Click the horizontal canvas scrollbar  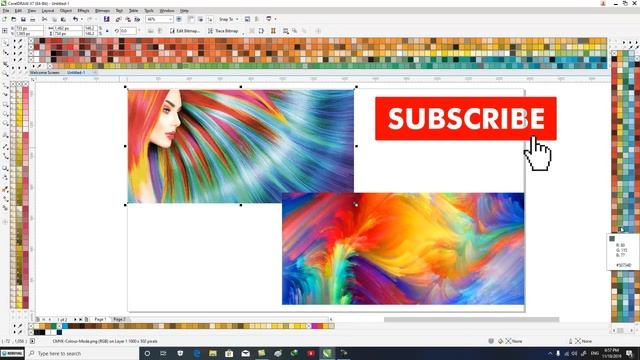pyautogui.click(x=471, y=319)
